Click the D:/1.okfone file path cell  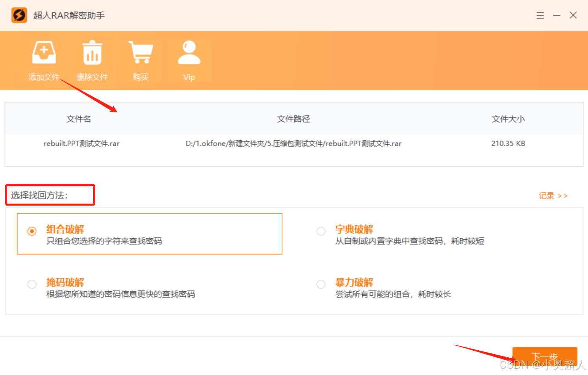click(x=294, y=143)
